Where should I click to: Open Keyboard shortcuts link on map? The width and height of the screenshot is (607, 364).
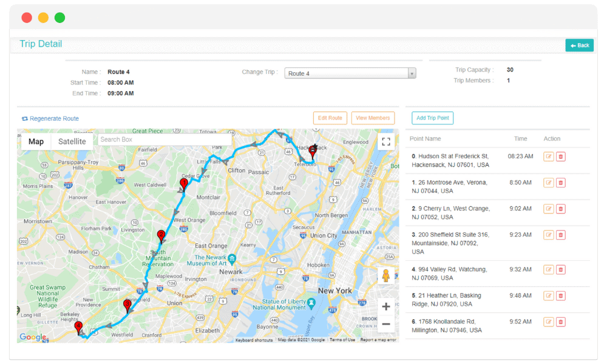[254, 340]
